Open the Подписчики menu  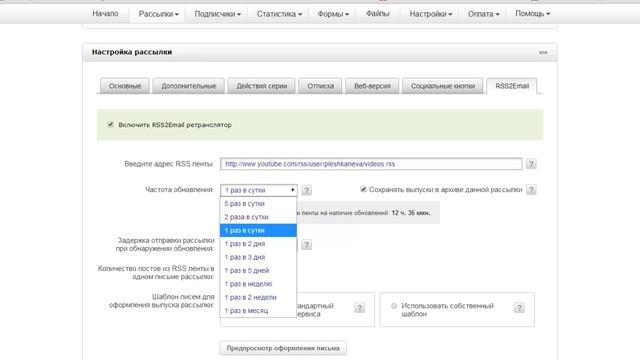coord(218,14)
